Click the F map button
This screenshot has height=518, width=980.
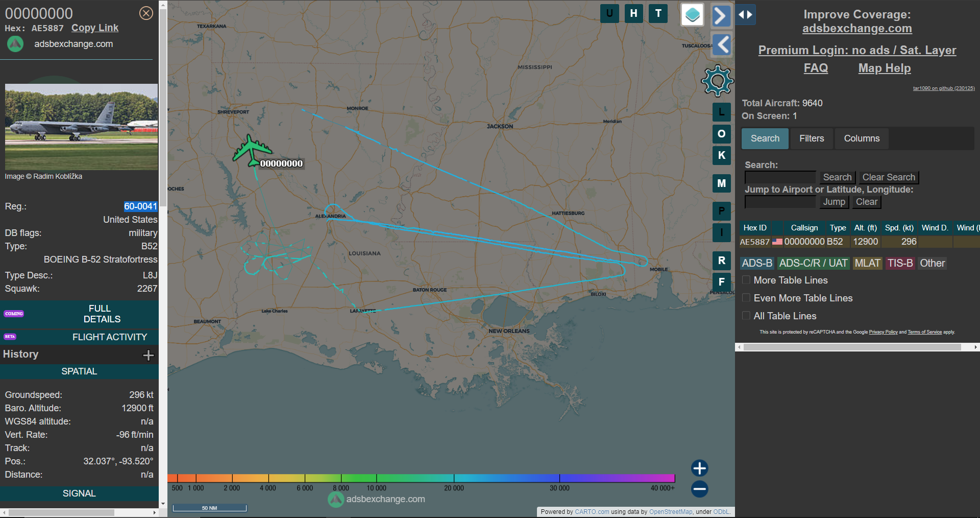[x=721, y=281]
